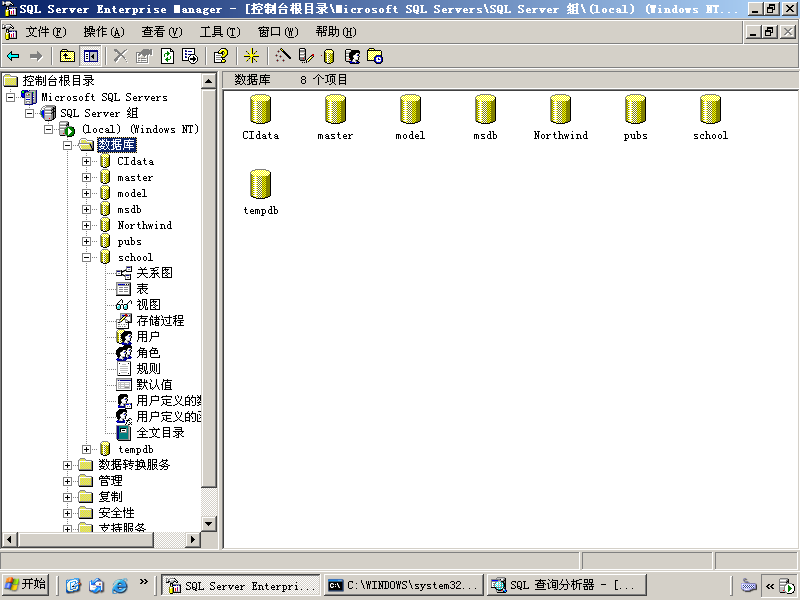Select the 复制 folder in tree
Viewport: 800px width, 600px height.
click(110, 497)
